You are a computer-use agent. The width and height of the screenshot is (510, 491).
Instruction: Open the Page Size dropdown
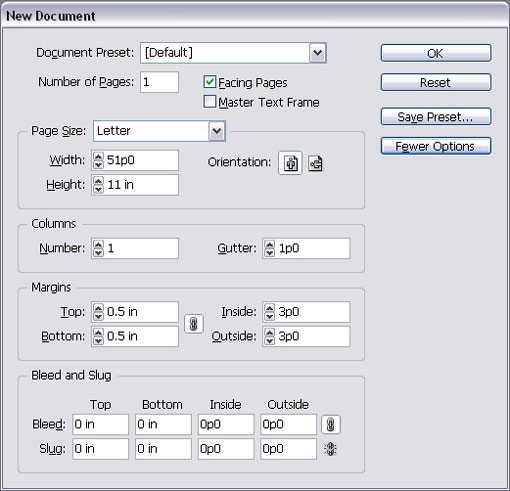(x=217, y=131)
